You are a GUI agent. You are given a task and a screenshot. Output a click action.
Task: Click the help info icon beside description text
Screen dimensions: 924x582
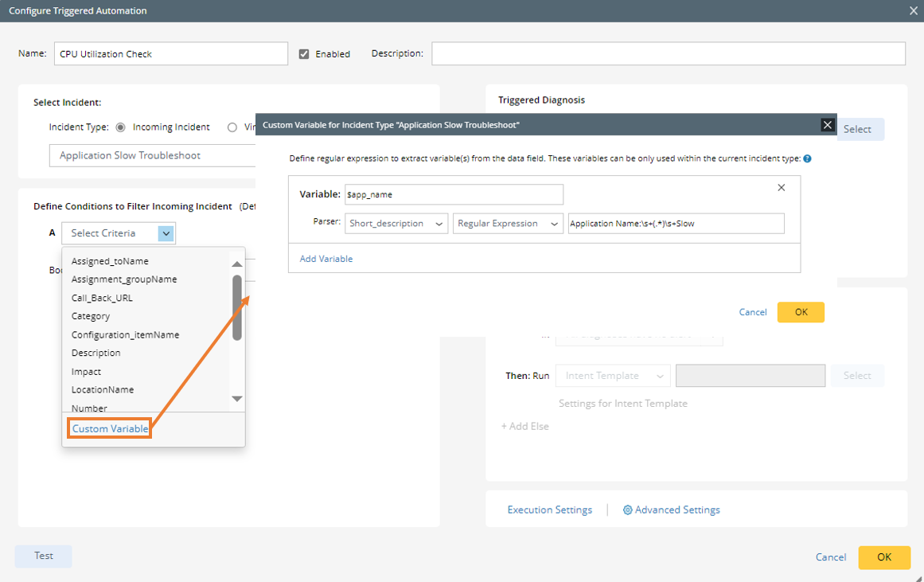[x=807, y=158]
